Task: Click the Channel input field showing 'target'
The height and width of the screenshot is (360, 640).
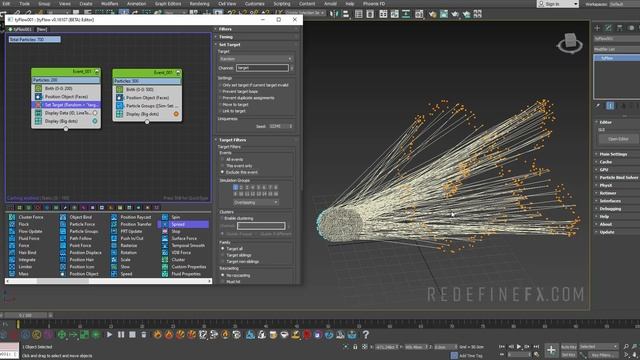Action: pos(262,68)
